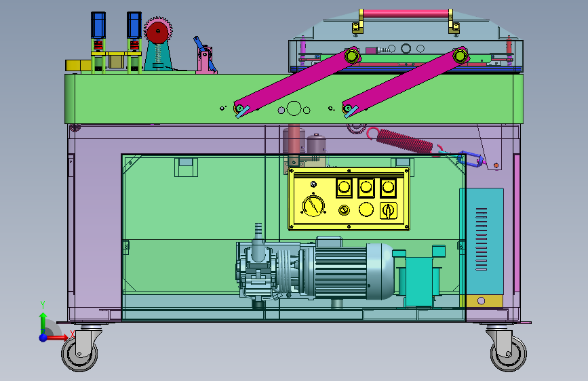Select the left blue motor cylinder
The width and height of the screenshot is (588, 381).
98,25
